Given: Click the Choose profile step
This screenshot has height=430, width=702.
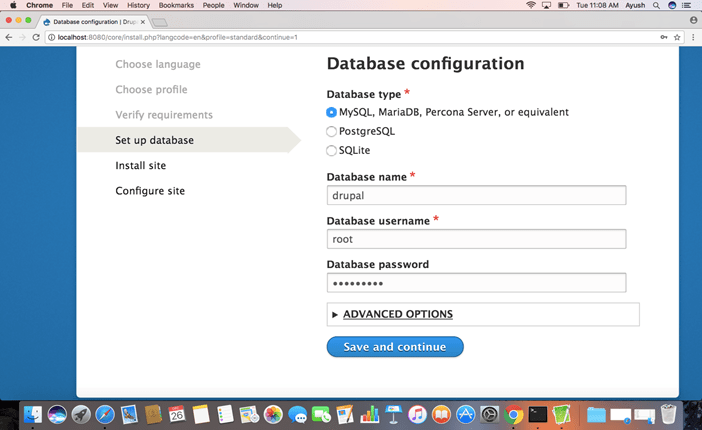Looking at the screenshot, I should pos(151,90).
